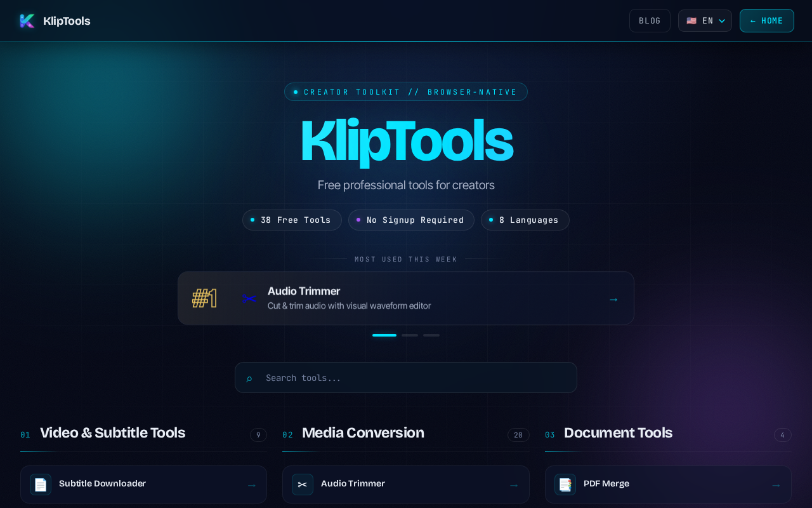Open the featured Audio Trimmer title
This screenshot has height=508, width=812.
304,291
